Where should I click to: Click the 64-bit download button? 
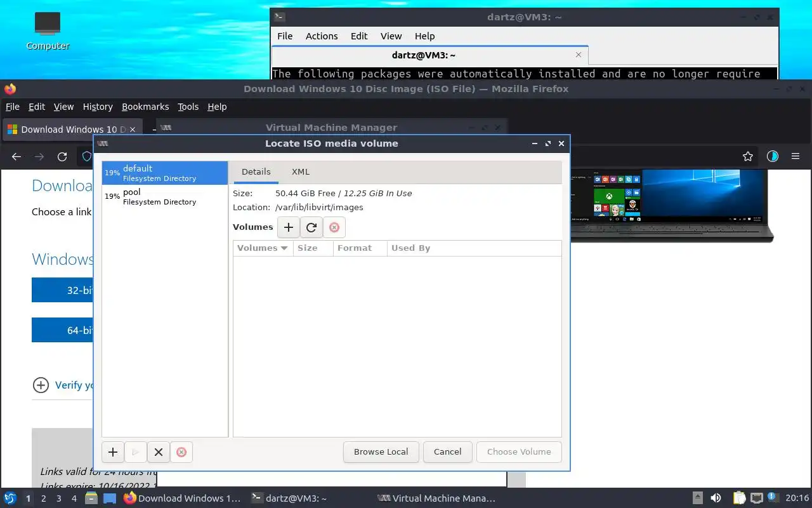[x=63, y=330]
